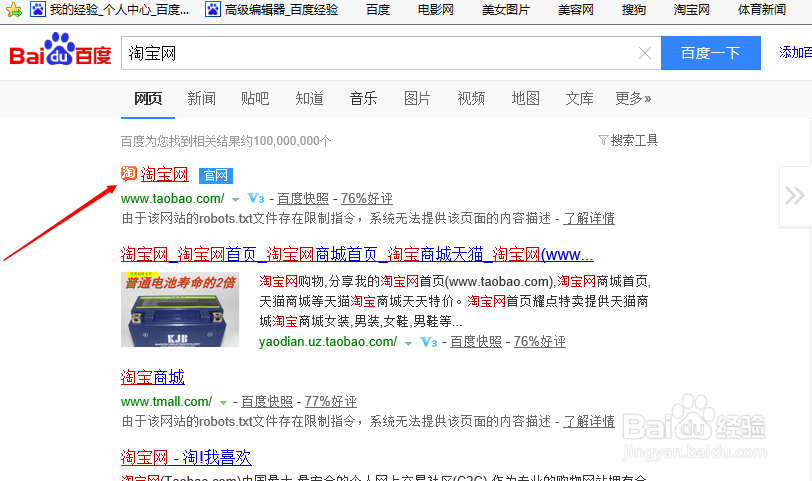Open 百度快照 for yaodian.uz.taobao.com result
The image size is (812, 481).
476,342
